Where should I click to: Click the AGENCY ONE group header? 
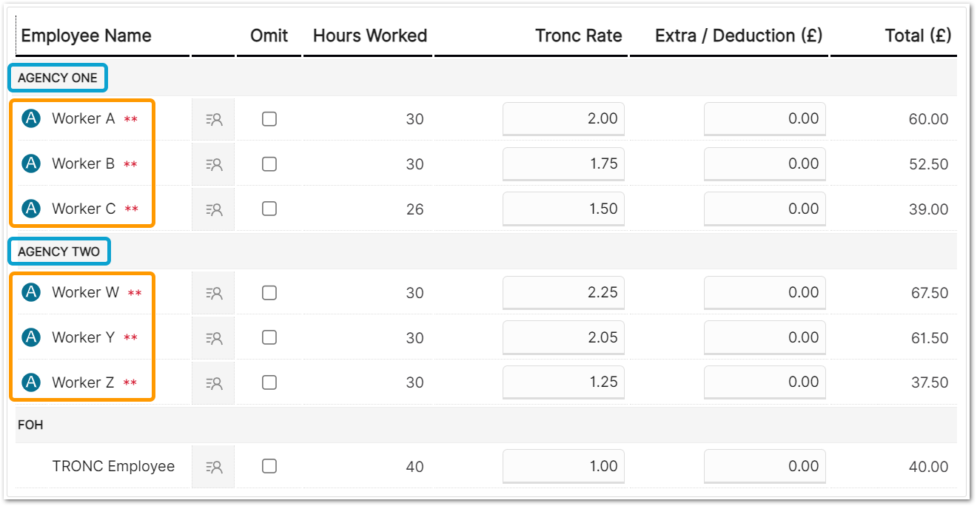[x=58, y=78]
